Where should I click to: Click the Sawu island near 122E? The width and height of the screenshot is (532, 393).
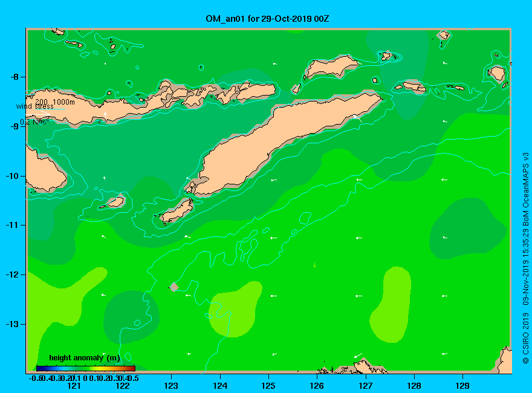point(115,202)
